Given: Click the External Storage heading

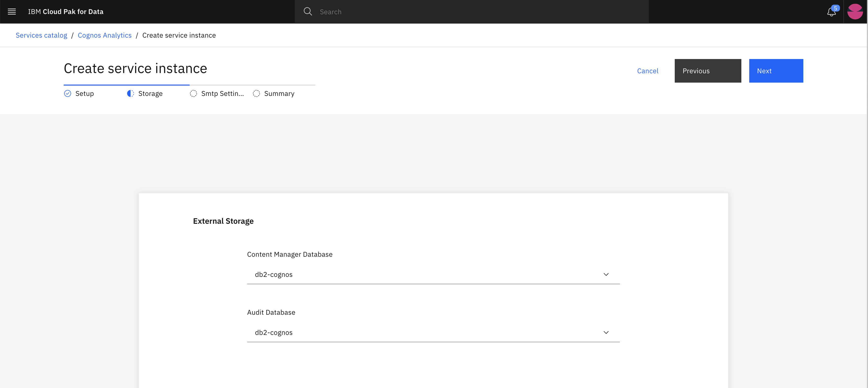Looking at the screenshot, I should pyautogui.click(x=223, y=221).
